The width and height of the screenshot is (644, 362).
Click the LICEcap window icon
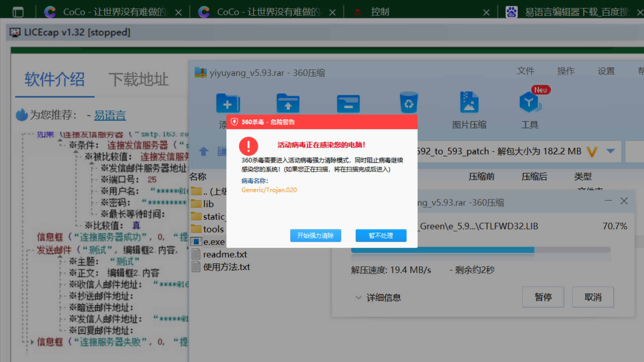point(15,33)
